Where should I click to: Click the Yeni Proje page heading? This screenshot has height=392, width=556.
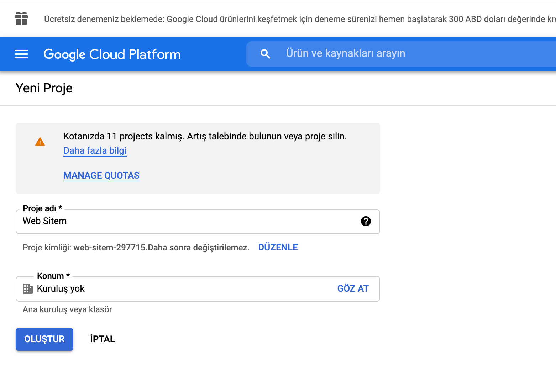tap(44, 88)
